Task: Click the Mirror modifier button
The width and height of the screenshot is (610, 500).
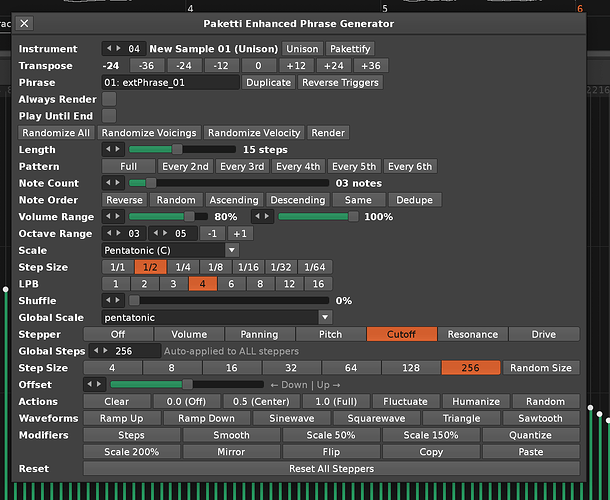Action: (231, 452)
